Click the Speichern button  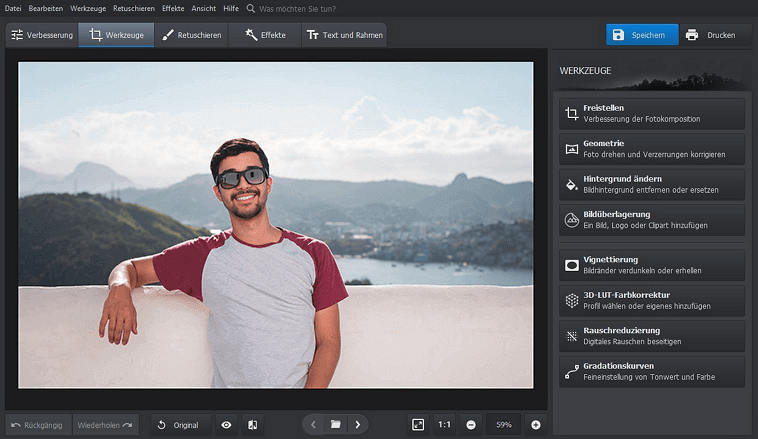click(641, 35)
